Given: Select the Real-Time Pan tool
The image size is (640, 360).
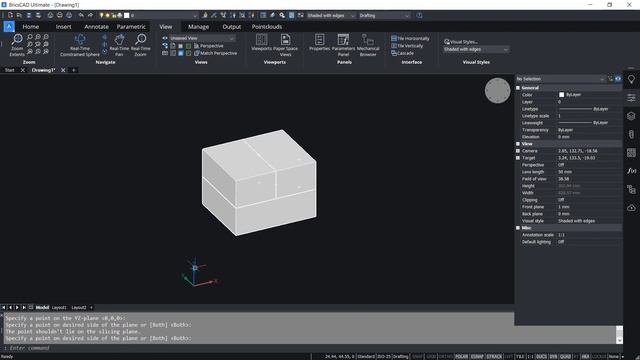Looking at the screenshot, I should coord(119,45).
